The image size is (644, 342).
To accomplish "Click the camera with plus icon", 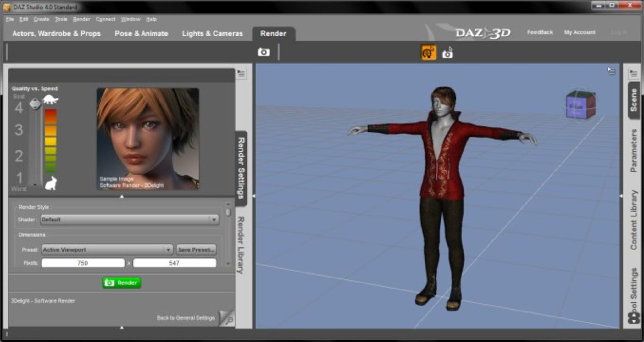I will tap(447, 53).
